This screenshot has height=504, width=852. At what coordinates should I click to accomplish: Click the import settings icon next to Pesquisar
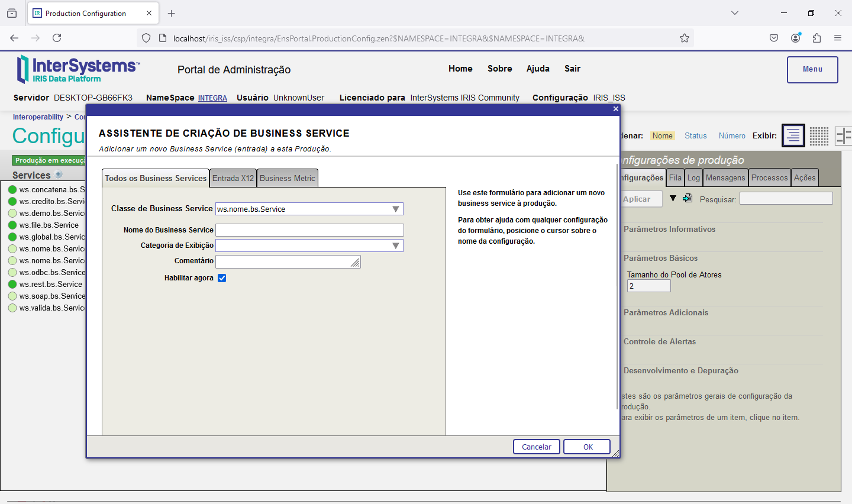coord(688,198)
